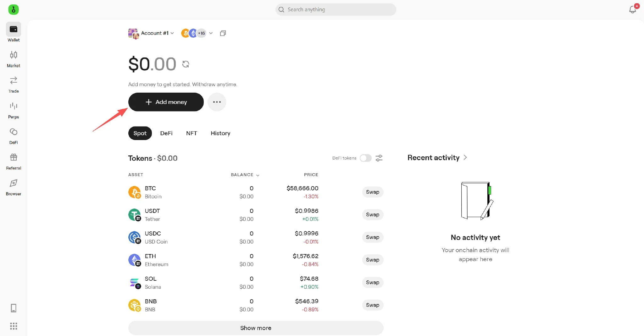Image resolution: width=644 pixels, height=336 pixels.
Task: Switch to the DeFi tab
Action: [x=166, y=133]
